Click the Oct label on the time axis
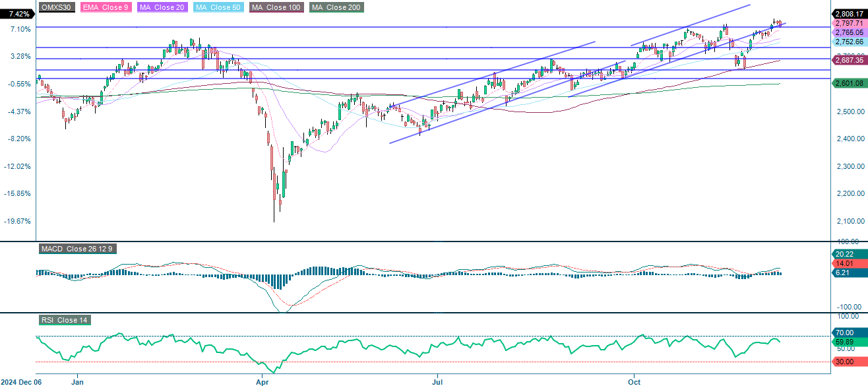Image resolution: width=868 pixels, height=386 pixels. (634, 381)
